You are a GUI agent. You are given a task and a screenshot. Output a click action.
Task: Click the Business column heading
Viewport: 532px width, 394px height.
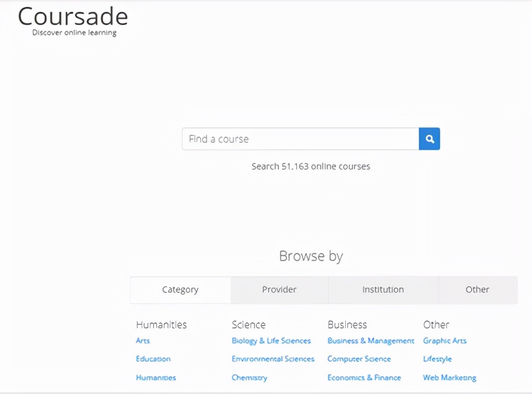tap(348, 325)
